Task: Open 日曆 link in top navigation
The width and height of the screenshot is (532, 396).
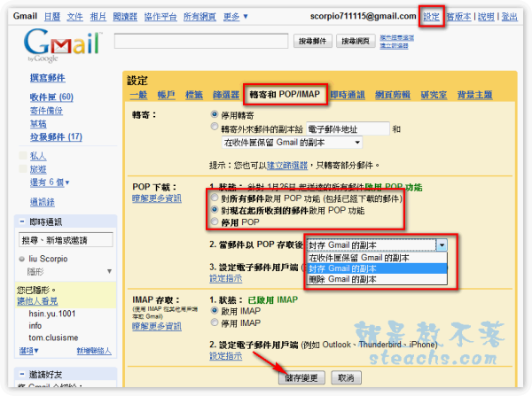Action: [52, 16]
